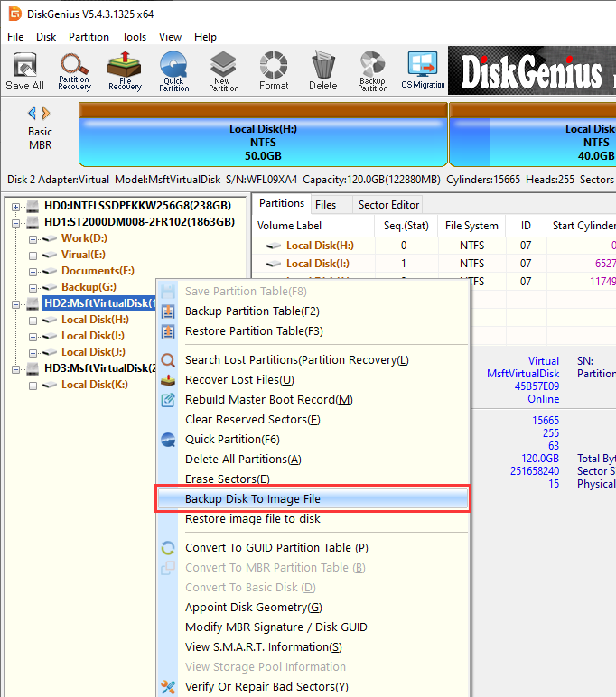
Task: Select the Local Disk(H:) partition bar
Action: click(262, 135)
